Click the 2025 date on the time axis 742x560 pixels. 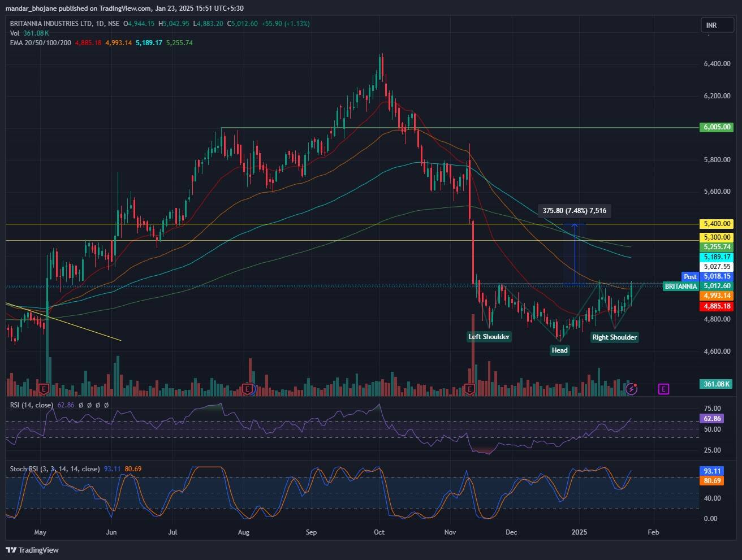[x=579, y=532]
